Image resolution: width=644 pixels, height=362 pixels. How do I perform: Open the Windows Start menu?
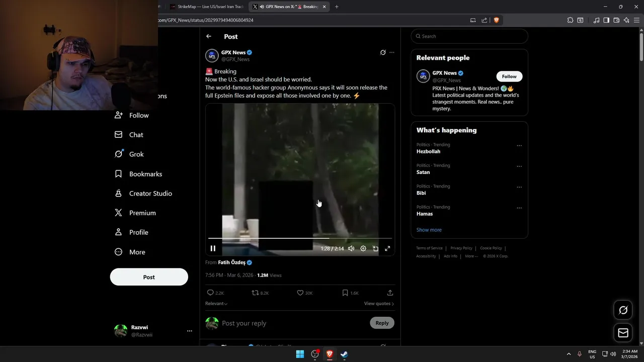[300, 354]
